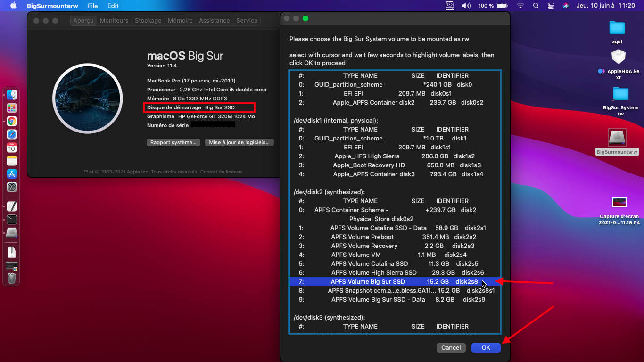The width and height of the screenshot is (644, 362).
Task: Open the zip file in the Dock
Action: click(x=12, y=251)
